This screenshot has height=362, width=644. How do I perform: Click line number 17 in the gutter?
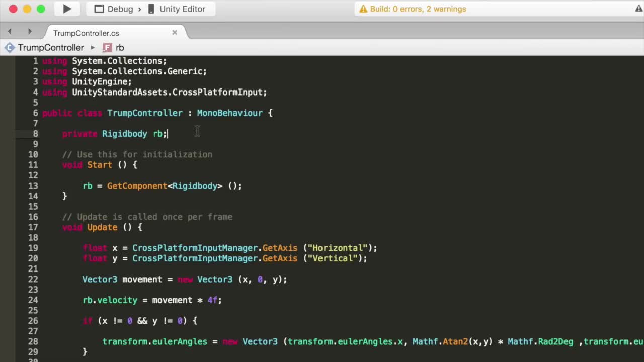pyautogui.click(x=33, y=227)
